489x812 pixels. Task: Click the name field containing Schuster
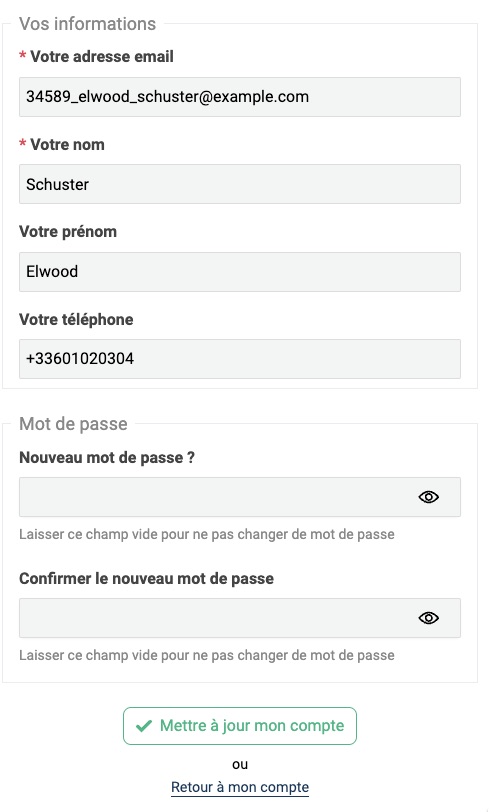point(240,184)
